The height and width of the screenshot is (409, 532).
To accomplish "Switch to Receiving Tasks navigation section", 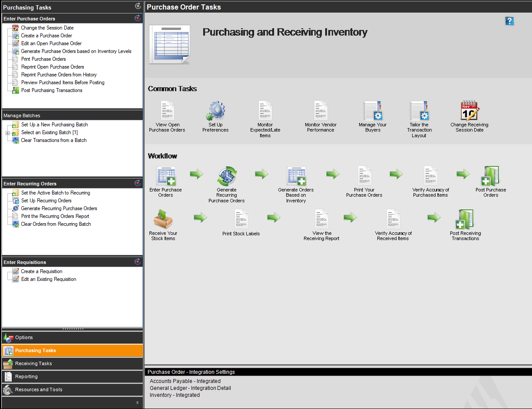I will (x=73, y=363).
